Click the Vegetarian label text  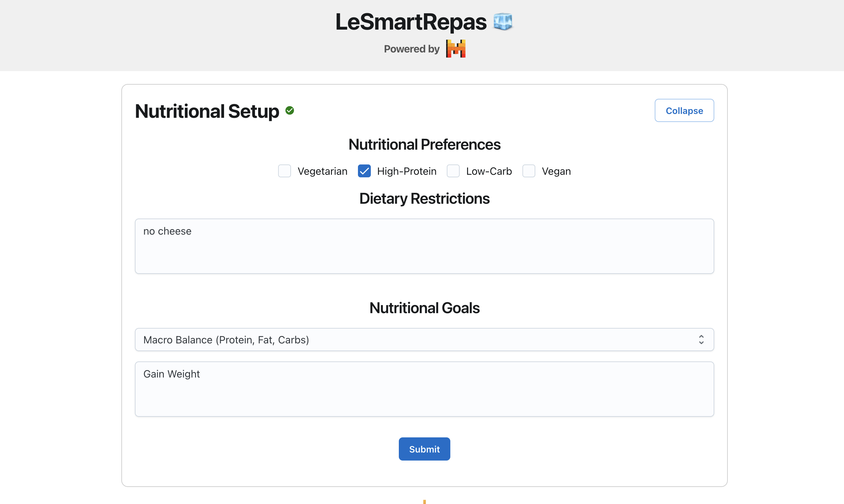322,171
